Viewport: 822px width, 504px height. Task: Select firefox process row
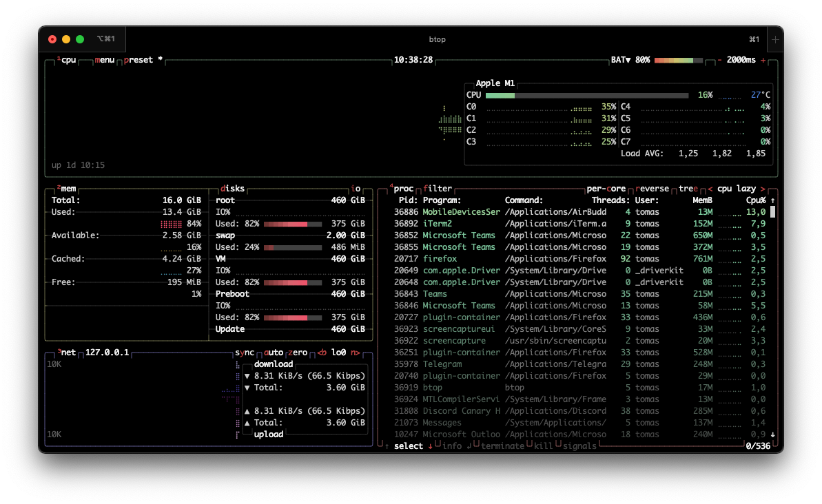click(579, 259)
